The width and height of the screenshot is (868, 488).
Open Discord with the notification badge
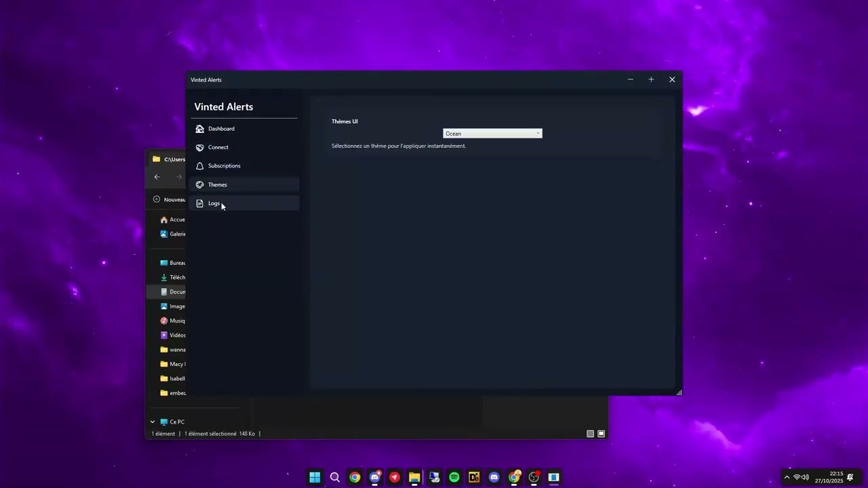tap(375, 477)
